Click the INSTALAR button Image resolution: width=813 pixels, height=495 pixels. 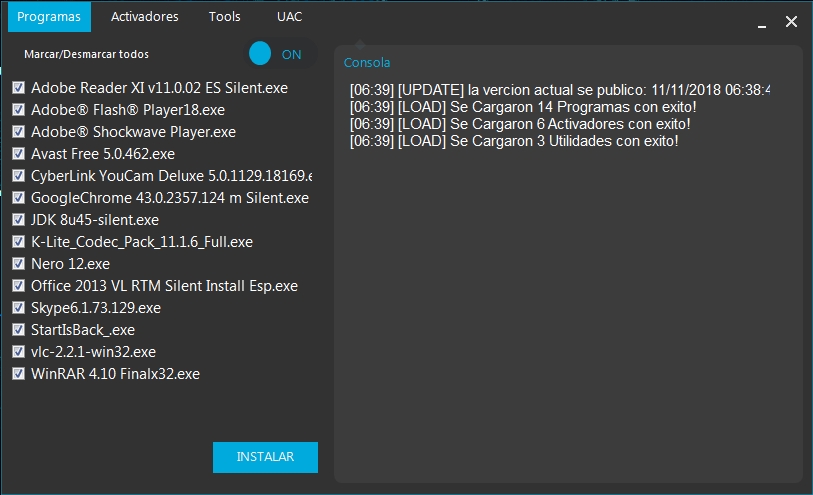point(265,457)
